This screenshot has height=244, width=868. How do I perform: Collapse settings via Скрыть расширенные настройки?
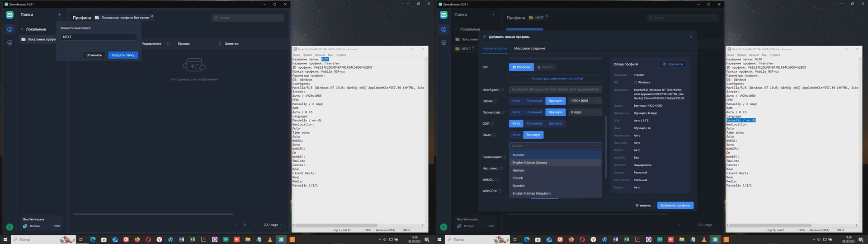pyautogui.click(x=555, y=78)
